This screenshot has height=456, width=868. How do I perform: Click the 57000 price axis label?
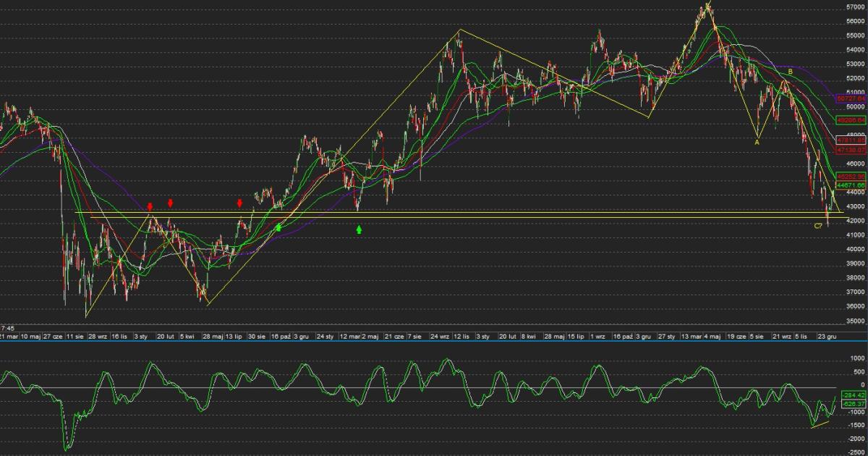[855, 7]
